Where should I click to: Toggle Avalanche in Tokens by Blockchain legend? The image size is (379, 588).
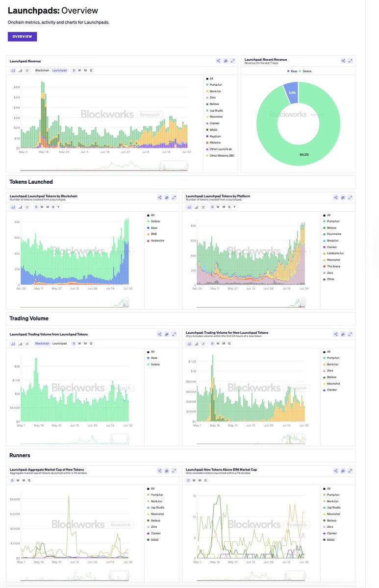(155, 241)
